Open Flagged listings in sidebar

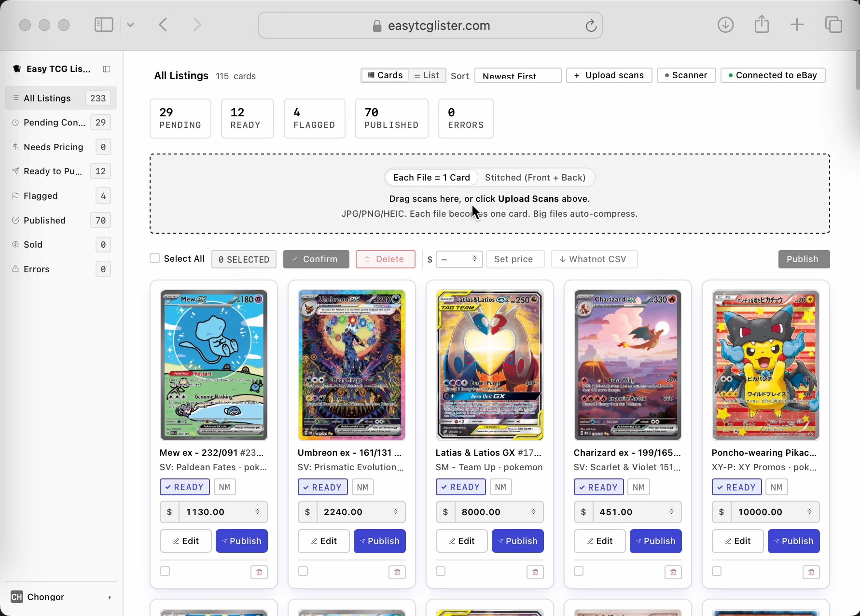(x=61, y=196)
